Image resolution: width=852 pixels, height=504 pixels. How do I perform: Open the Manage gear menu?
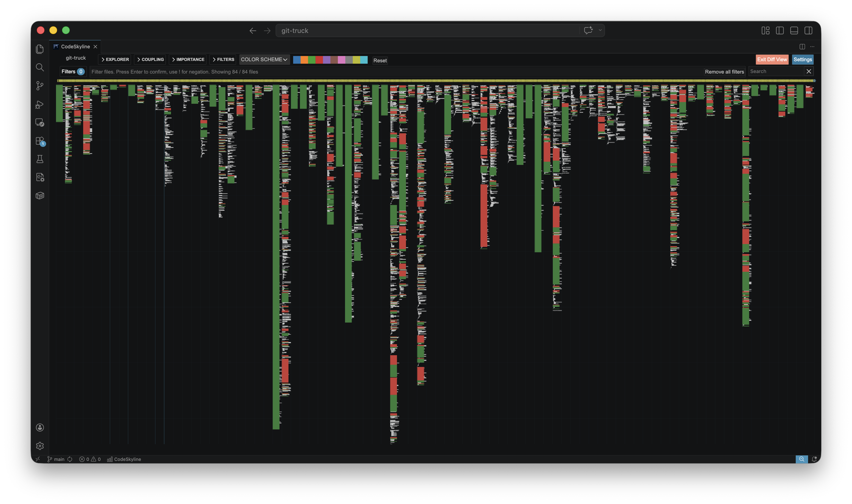pos(40,446)
